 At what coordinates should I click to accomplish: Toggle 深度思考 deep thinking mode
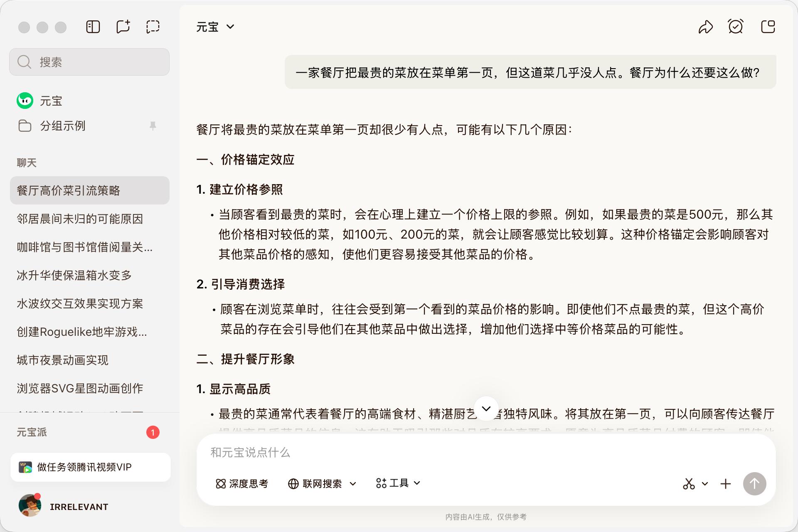pyautogui.click(x=242, y=484)
